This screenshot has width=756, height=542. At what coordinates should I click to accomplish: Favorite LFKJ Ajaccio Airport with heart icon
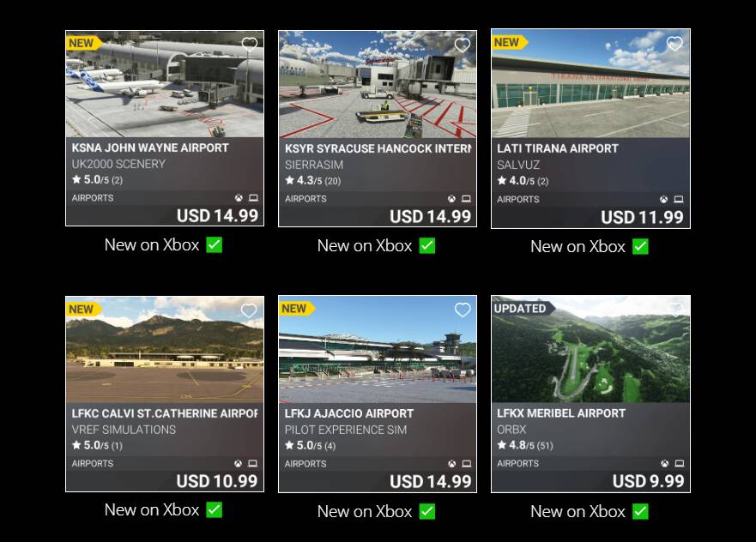463,310
